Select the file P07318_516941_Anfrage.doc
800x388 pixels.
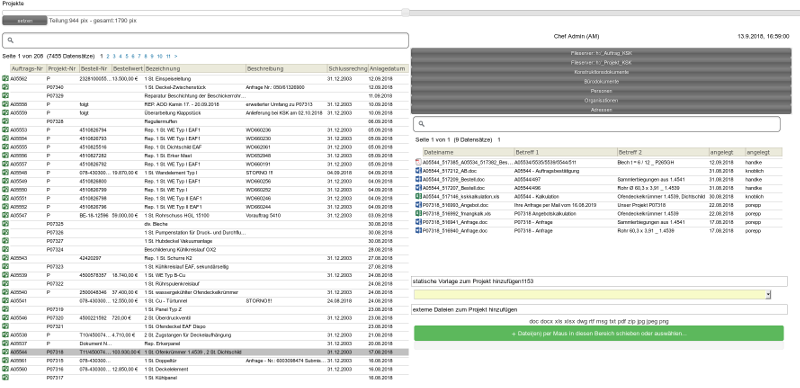coord(598,222)
